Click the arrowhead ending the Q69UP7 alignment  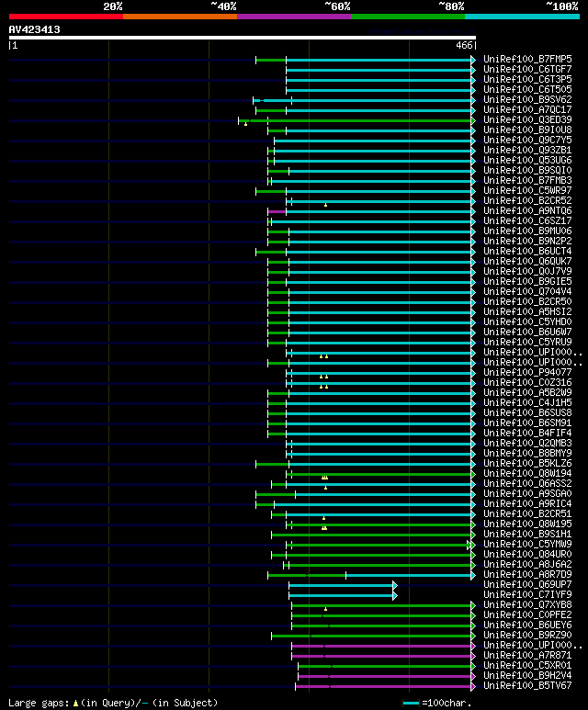[395, 585]
